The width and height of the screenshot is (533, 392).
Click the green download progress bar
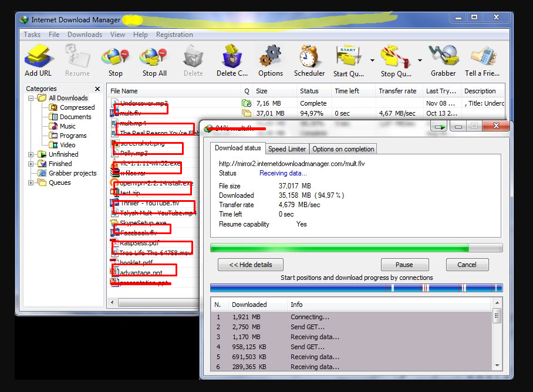356,248
